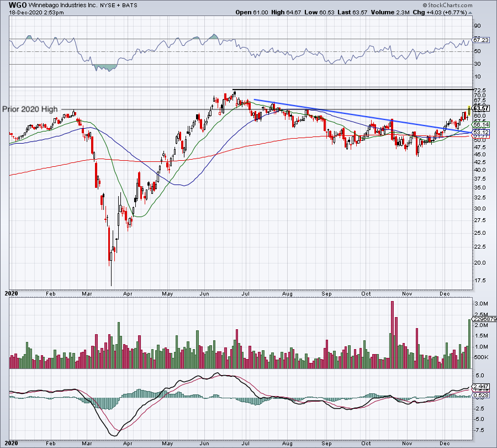
Task: Click the 17.5 price axis label
Action: point(479,280)
